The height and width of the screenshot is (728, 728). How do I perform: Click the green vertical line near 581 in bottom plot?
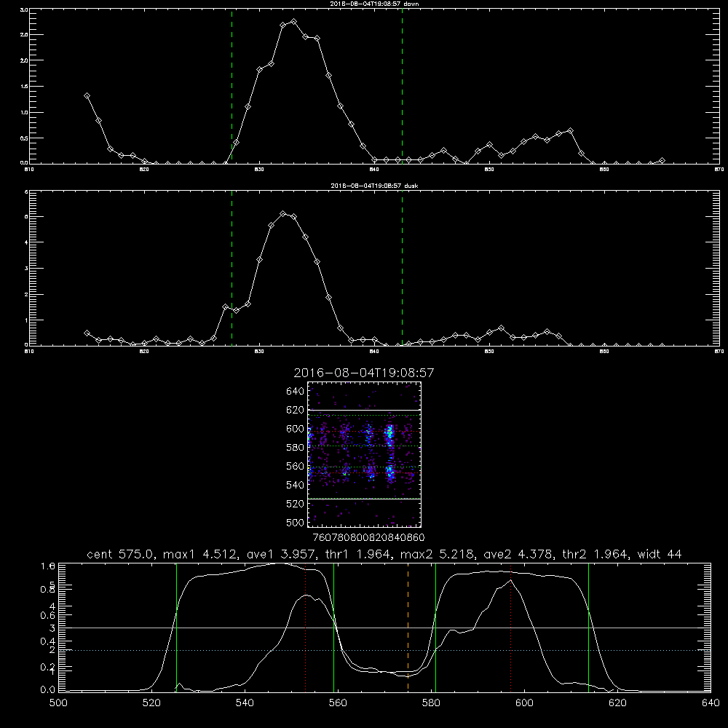pos(435,627)
